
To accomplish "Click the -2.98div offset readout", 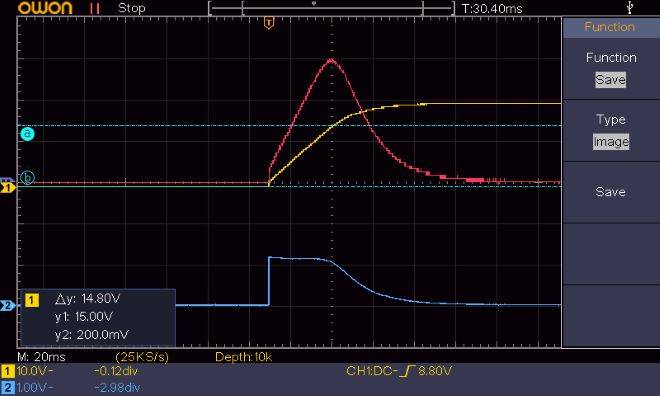I will tap(117, 388).
